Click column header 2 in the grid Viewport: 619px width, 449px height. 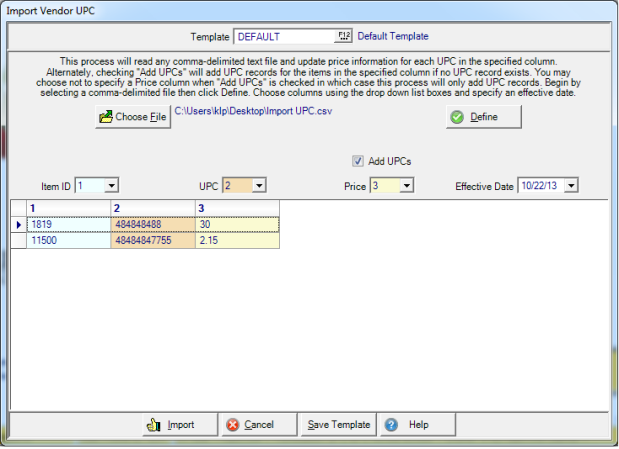click(x=152, y=208)
